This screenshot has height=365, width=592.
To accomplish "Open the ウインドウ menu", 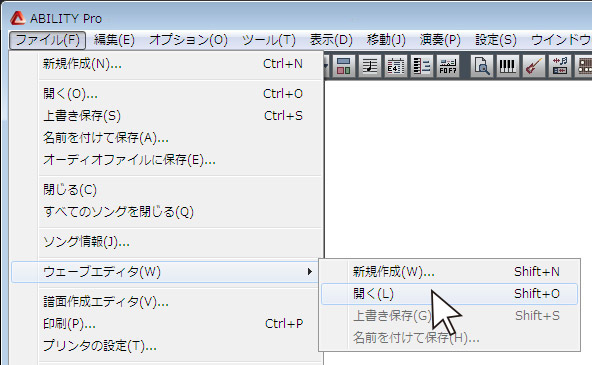I will point(560,40).
